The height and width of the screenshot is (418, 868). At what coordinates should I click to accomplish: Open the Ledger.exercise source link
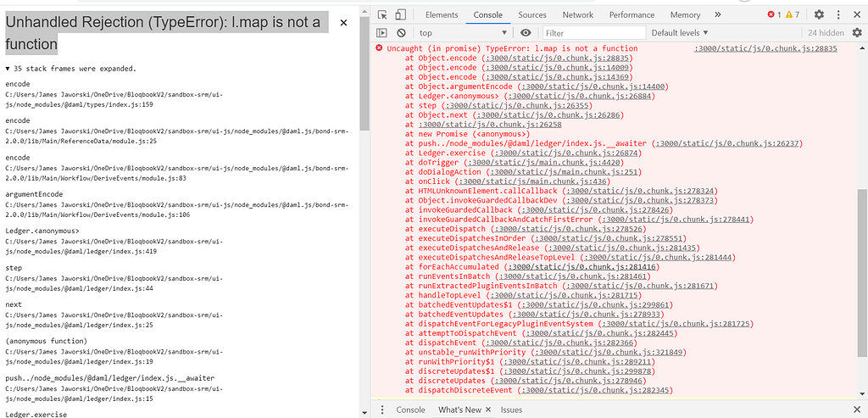[561, 153]
